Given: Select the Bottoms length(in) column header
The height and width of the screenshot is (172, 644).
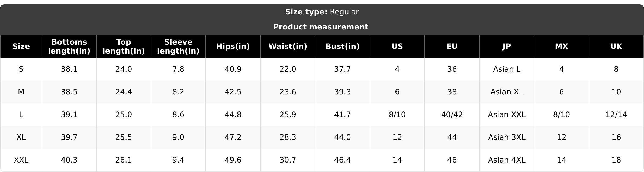Looking at the screenshot, I should (x=69, y=46).
